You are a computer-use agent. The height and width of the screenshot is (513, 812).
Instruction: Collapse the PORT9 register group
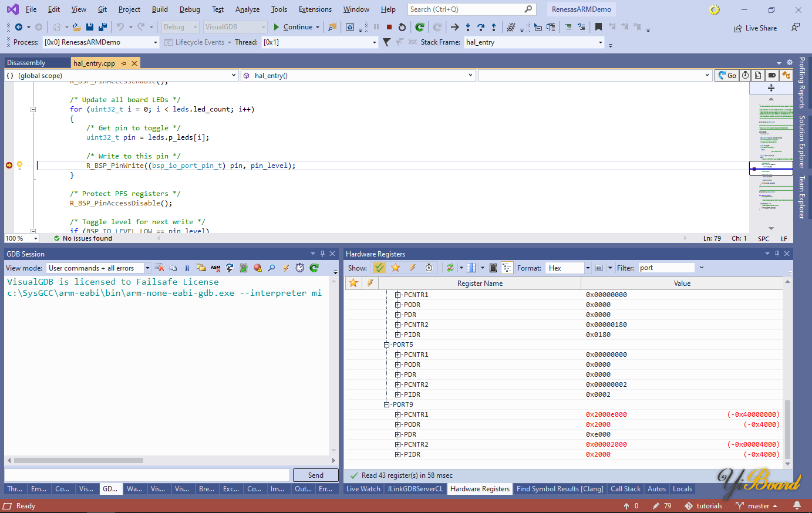click(x=387, y=404)
